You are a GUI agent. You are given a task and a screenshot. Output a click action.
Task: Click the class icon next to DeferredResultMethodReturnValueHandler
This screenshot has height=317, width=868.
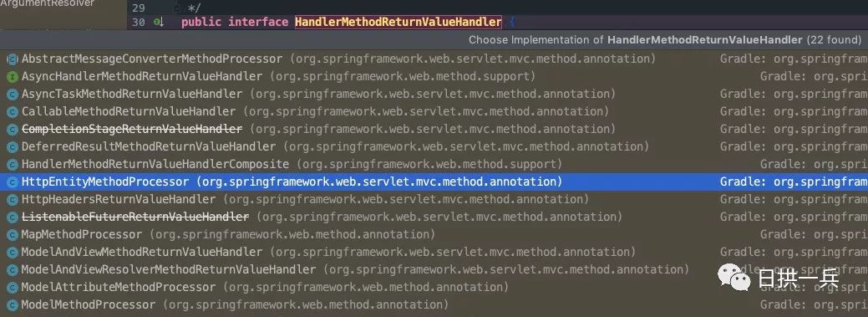tap(13, 147)
